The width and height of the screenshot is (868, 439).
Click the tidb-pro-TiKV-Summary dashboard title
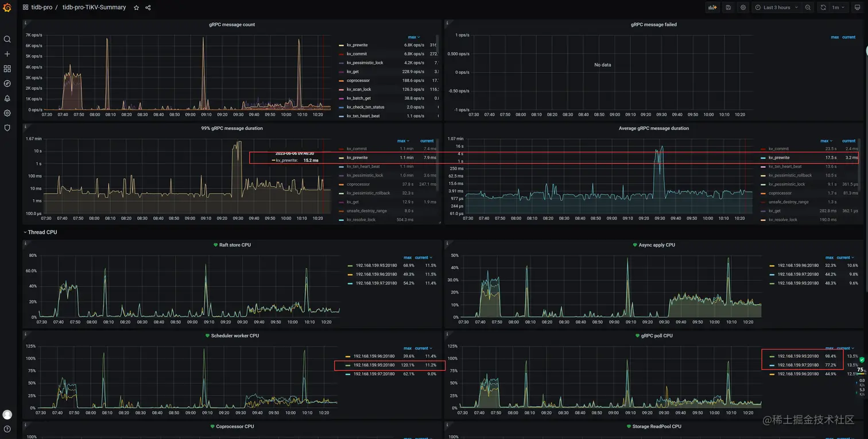(94, 7)
